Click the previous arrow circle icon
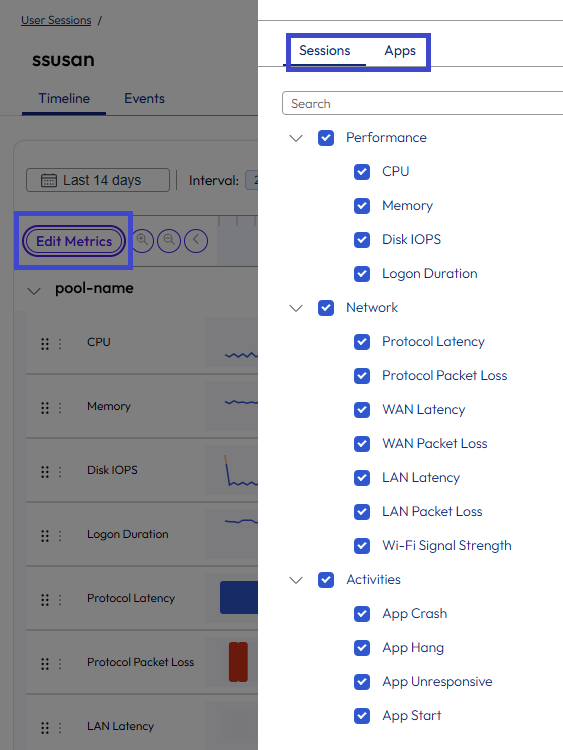563x750 pixels. pos(196,240)
